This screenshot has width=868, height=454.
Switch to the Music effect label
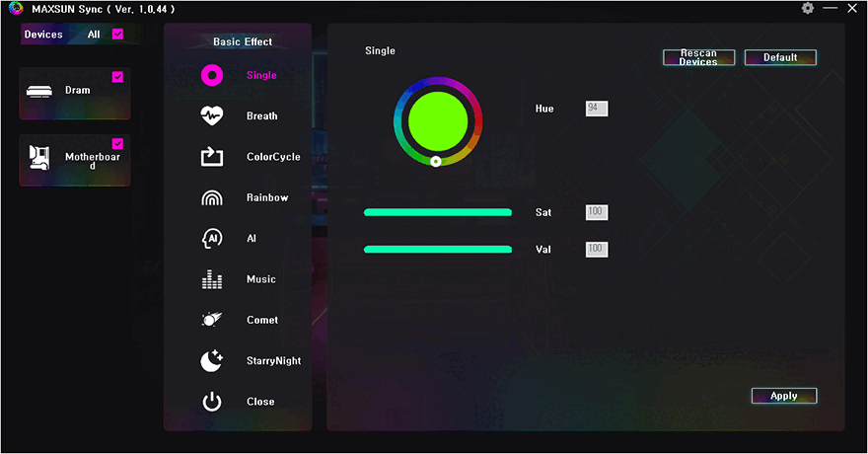click(261, 279)
